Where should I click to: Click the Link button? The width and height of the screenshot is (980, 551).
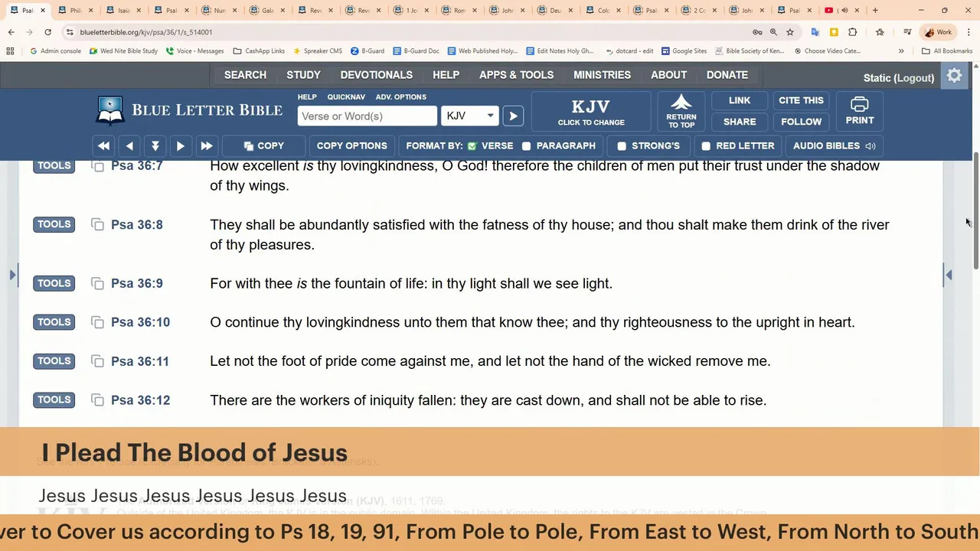coord(740,100)
